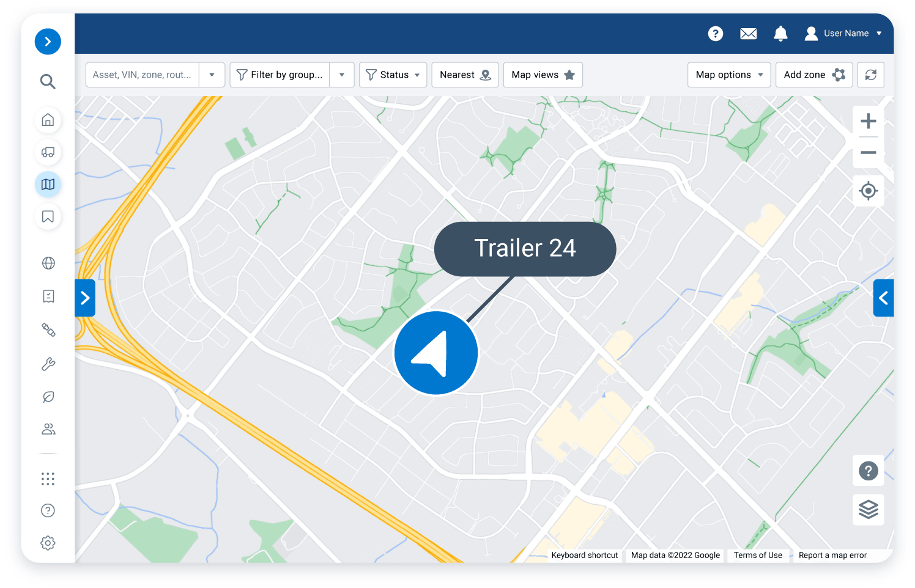Select the map view icon in sidebar
The width and height of the screenshot is (915, 588).
point(48,184)
